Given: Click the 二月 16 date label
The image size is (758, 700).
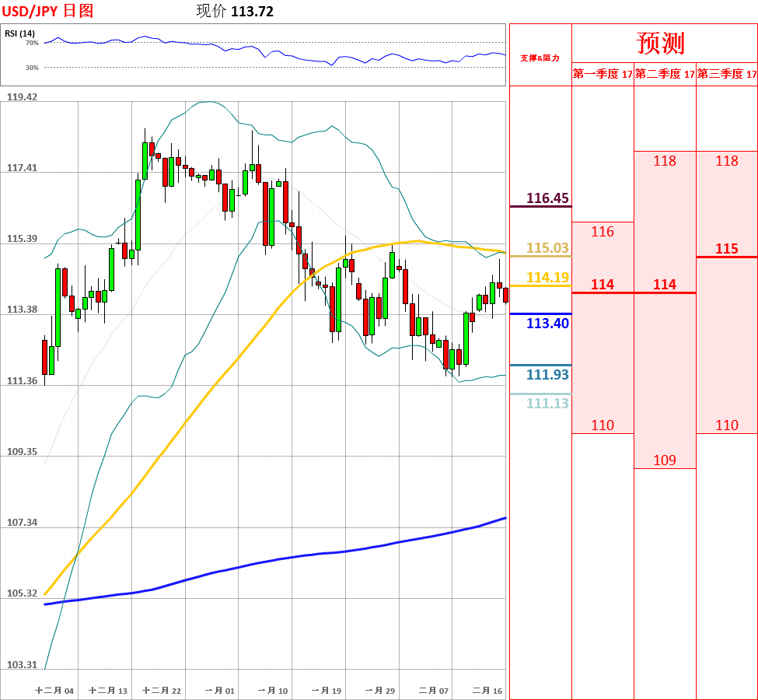Looking at the screenshot, I should tap(487, 691).
